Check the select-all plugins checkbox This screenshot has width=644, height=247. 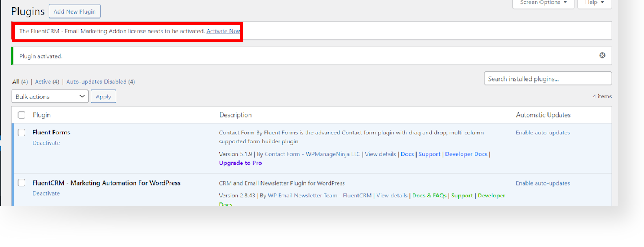21,115
